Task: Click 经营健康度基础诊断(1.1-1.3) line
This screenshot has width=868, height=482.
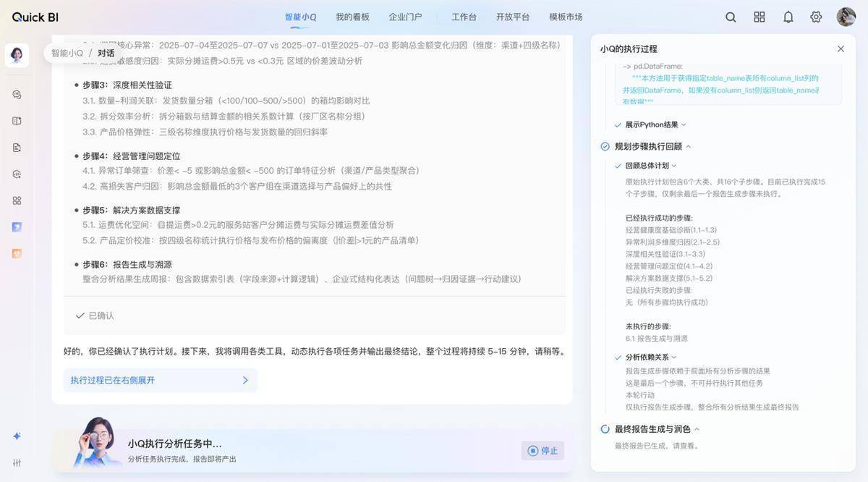Action: pyautogui.click(x=671, y=230)
